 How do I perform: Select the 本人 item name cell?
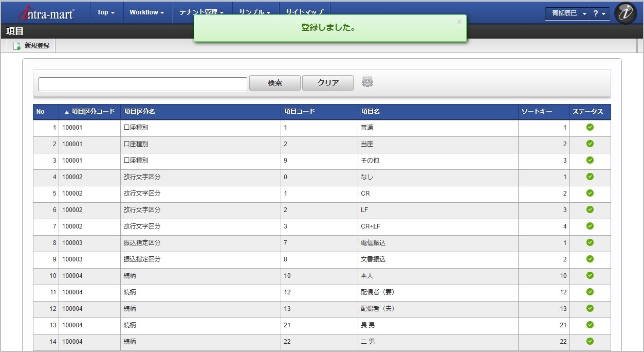(x=438, y=276)
